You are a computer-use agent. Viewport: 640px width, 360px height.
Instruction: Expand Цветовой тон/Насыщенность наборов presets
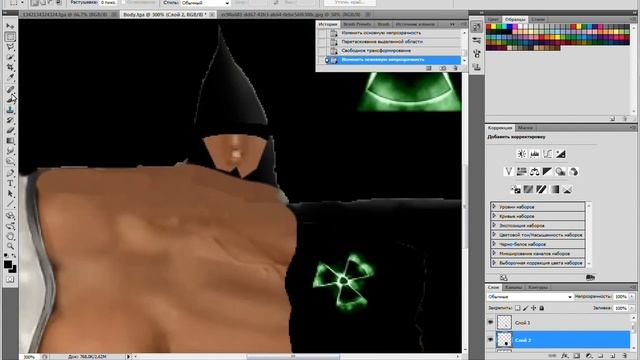pyautogui.click(x=494, y=235)
